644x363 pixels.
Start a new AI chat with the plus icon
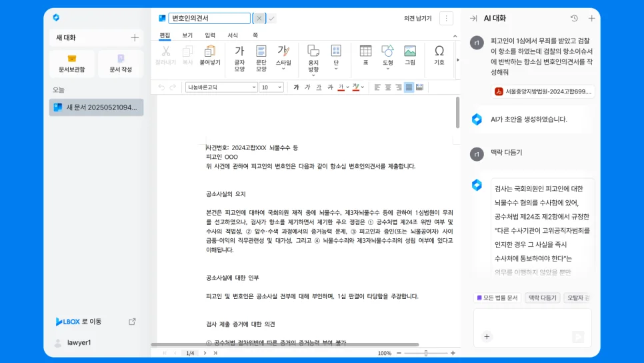[591, 18]
